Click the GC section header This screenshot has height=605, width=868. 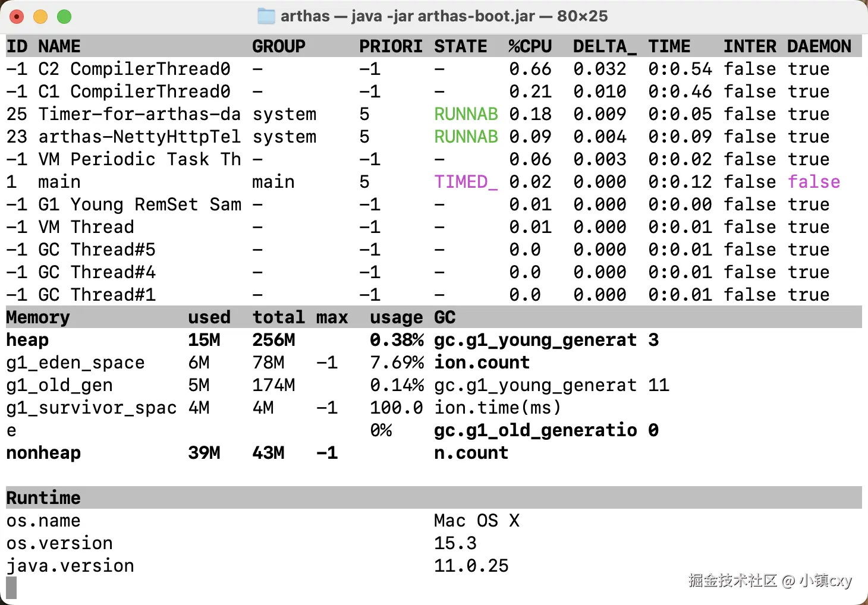[445, 317]
